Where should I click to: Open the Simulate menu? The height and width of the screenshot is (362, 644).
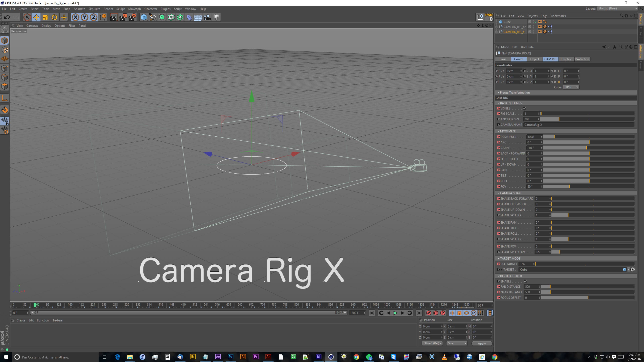point(94,9)
